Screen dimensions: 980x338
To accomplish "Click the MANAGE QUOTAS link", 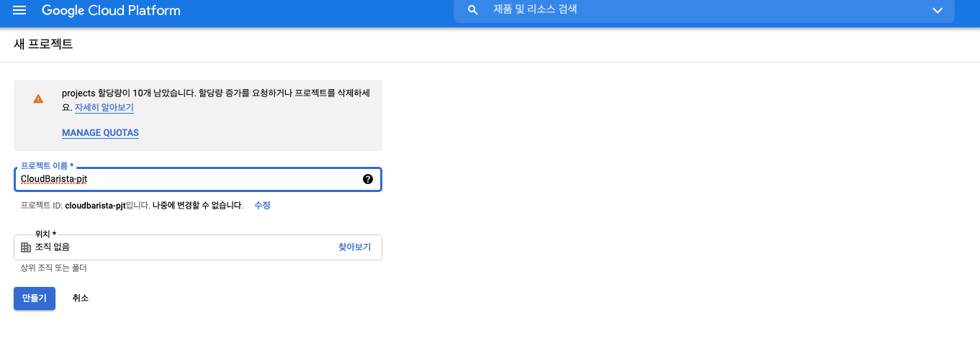I will click(x=100, y=133).
